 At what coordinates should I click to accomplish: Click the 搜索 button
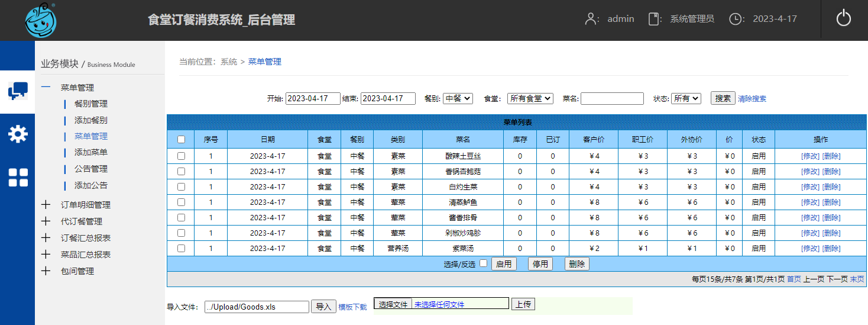(x=723, y=98)
